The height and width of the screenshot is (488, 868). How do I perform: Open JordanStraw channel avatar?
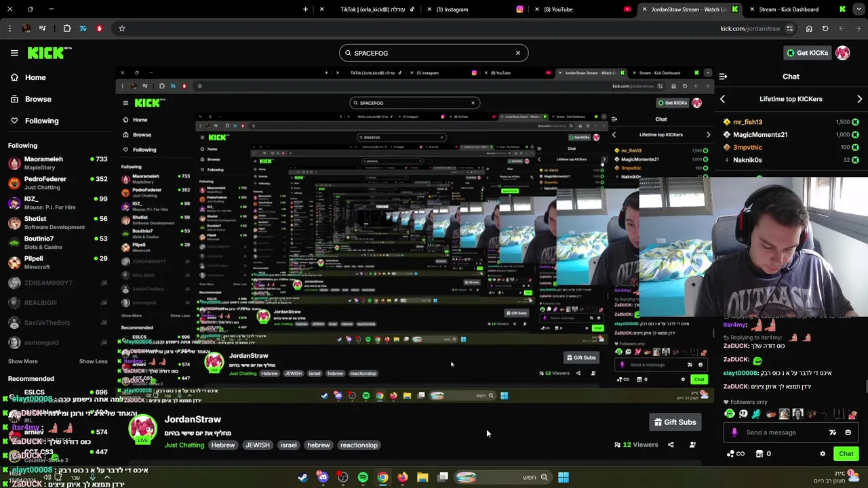click(x=142, y=428)
